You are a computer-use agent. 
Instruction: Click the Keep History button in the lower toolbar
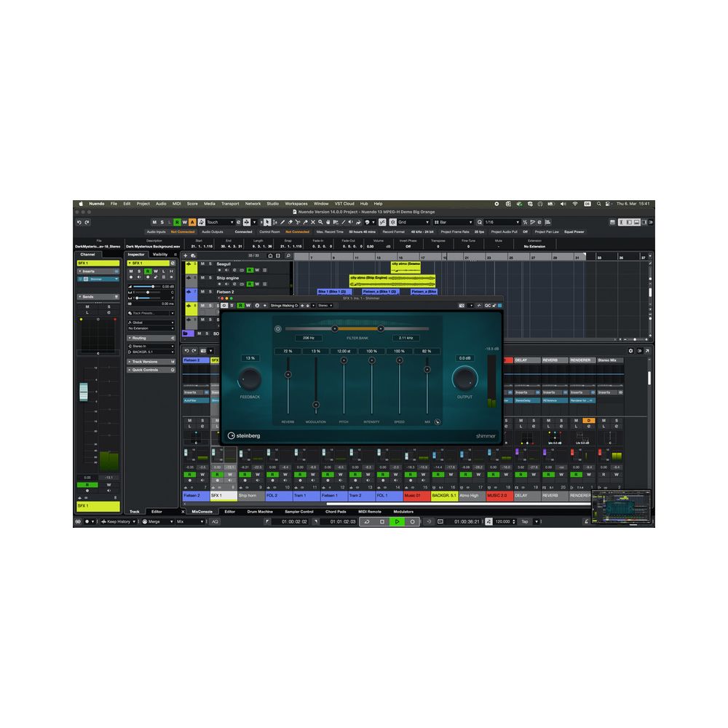116,521
